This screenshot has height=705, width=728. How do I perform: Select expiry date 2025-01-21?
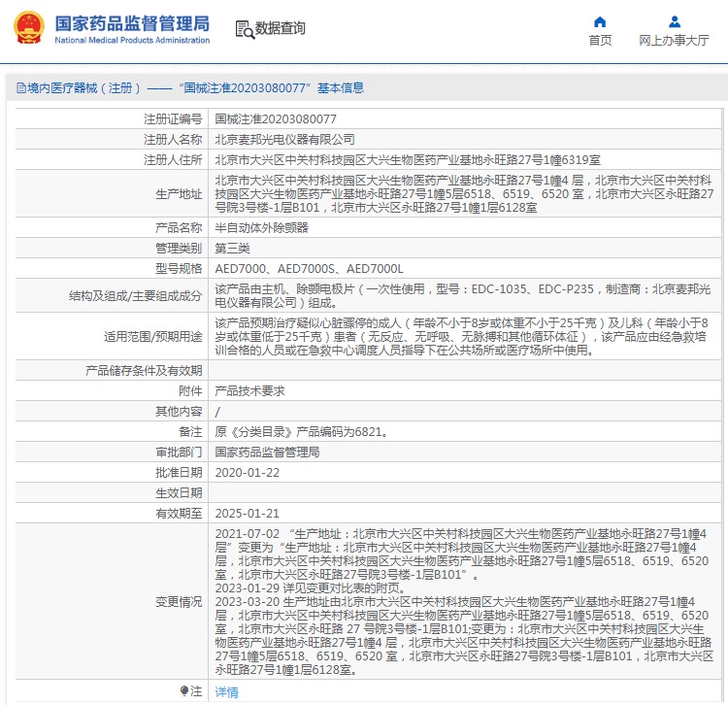tap(247, 513)
